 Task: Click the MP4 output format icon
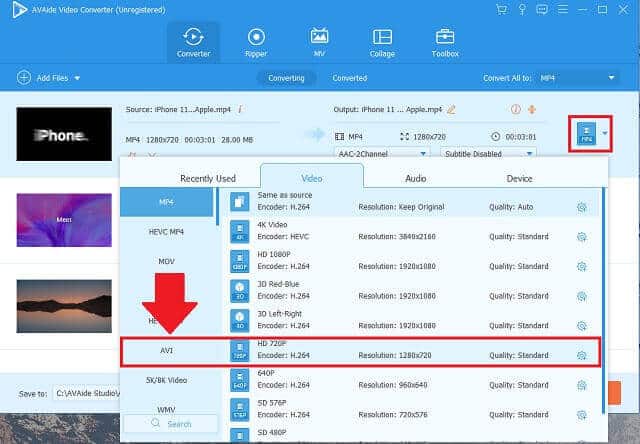(586, 133)
